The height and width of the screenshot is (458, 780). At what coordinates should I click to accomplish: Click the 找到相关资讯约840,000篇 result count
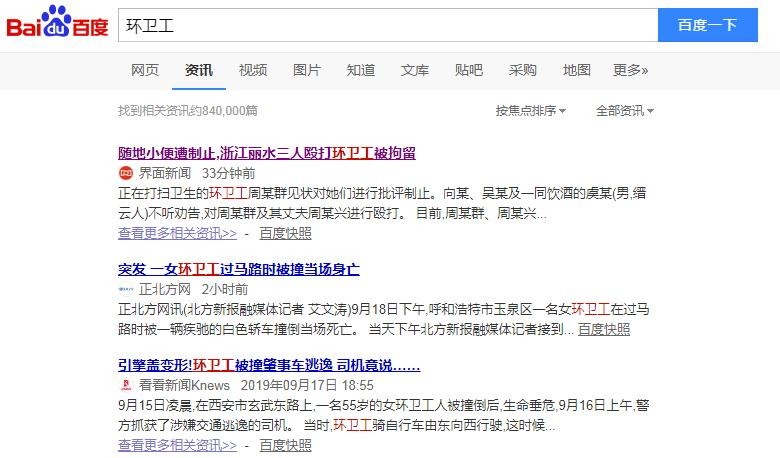click(188, 110)
